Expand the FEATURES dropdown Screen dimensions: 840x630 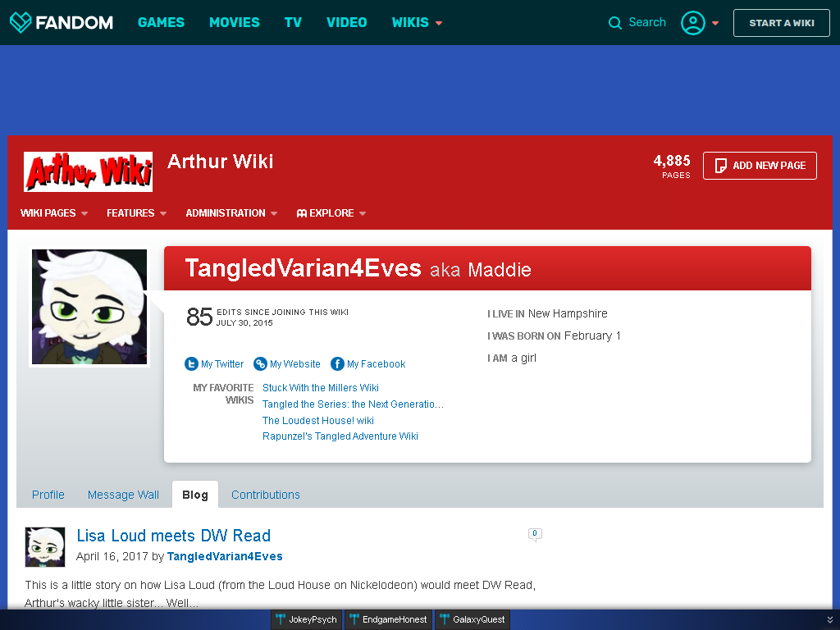point(137,213)
